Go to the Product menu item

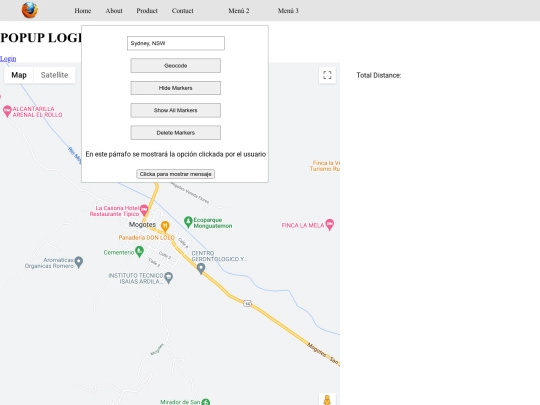(x=147, y=11)
